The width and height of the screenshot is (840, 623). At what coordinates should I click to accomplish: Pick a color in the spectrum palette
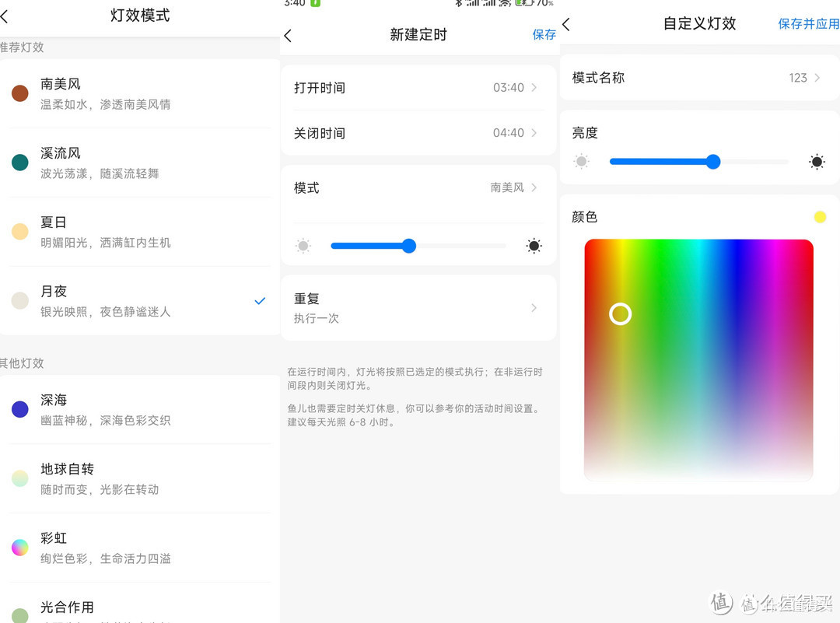(x=698, y=360)
